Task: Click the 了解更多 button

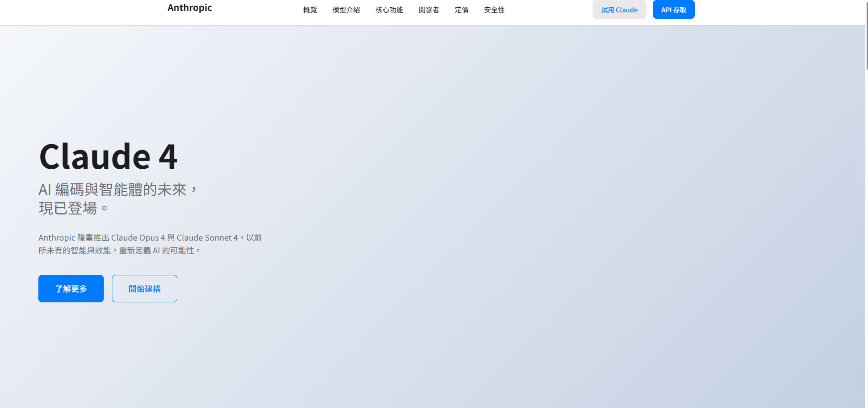Action: [x=71, y=289]
